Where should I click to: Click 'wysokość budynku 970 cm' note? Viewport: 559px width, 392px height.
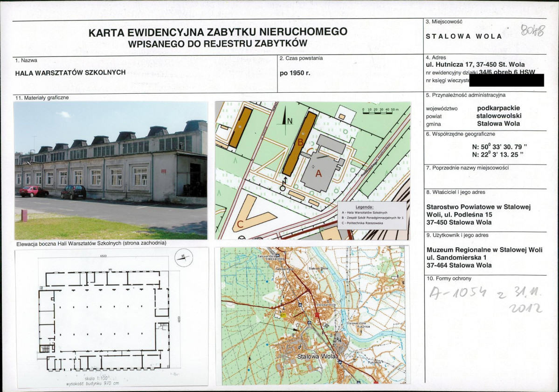pos(93,384)
